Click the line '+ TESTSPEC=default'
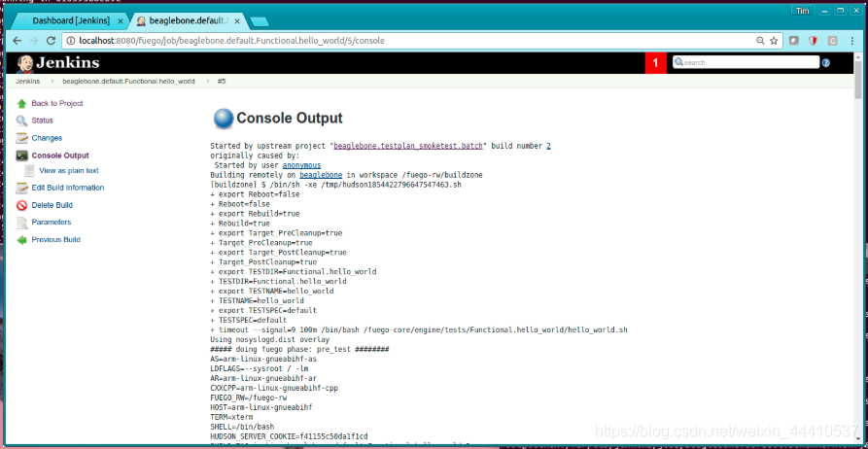Image resolution: width=868 pixels, height=449 pixels. point(249,320)
